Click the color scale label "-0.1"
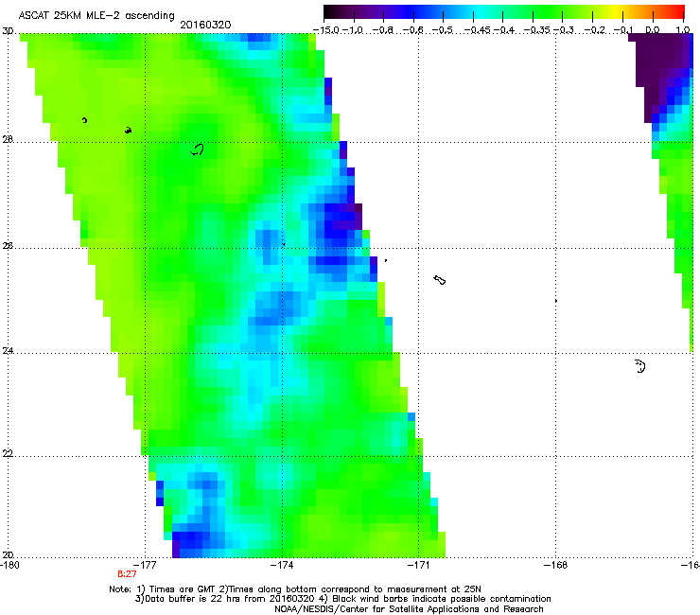The width and height of the screenshot is (700, 615). point(623,30)
